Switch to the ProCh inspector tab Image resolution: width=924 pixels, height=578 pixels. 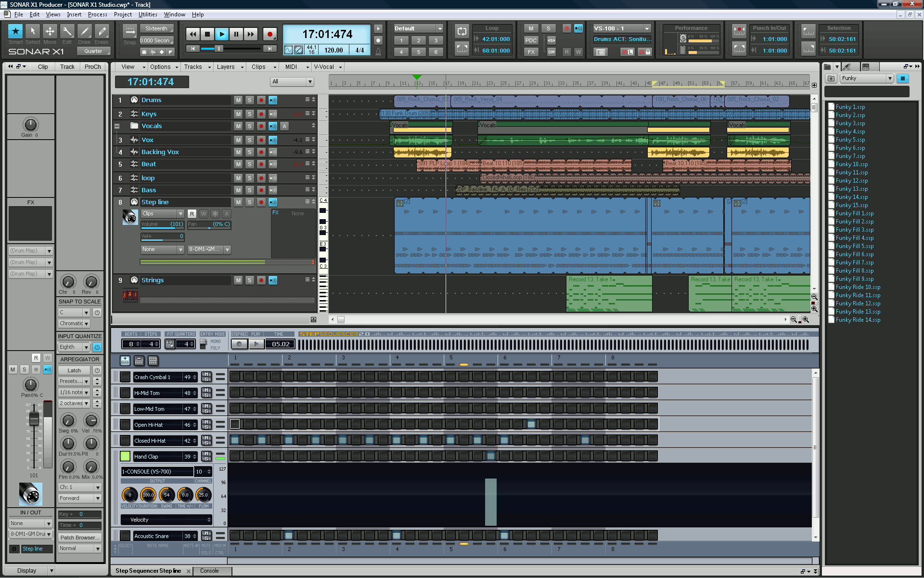tap(92, 67)
